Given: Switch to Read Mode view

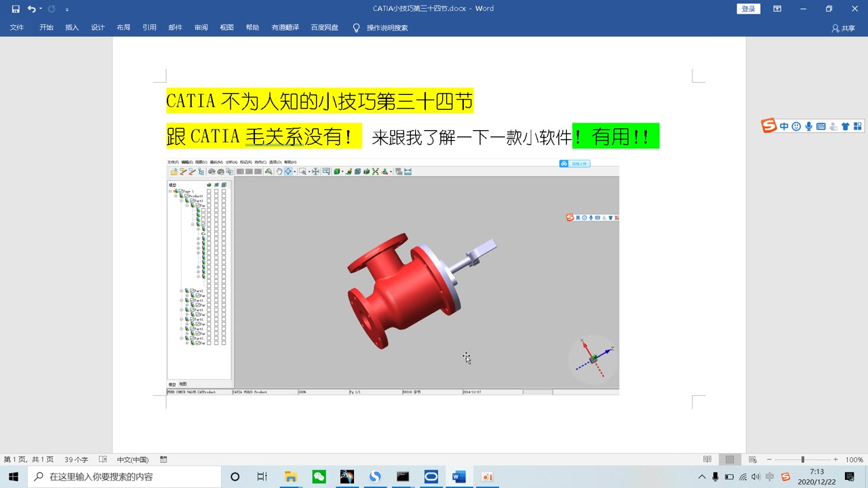Looking at the screenshot, I should 707,460.
